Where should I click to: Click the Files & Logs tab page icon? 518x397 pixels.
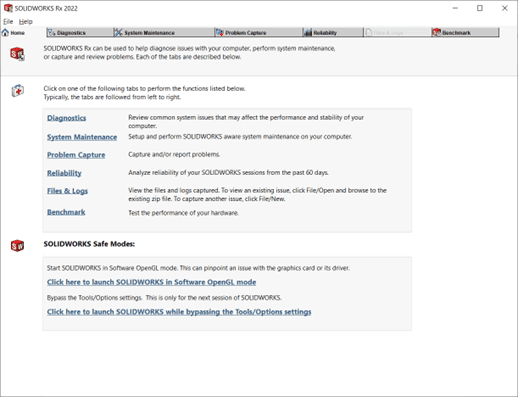pos(369,32)
